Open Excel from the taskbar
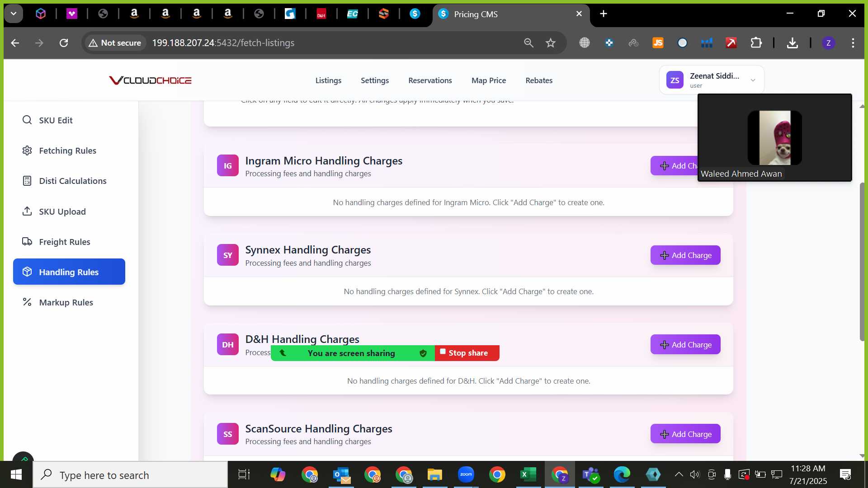The height and width of the screenshot is (488, 868). click(x=528, y=475)
